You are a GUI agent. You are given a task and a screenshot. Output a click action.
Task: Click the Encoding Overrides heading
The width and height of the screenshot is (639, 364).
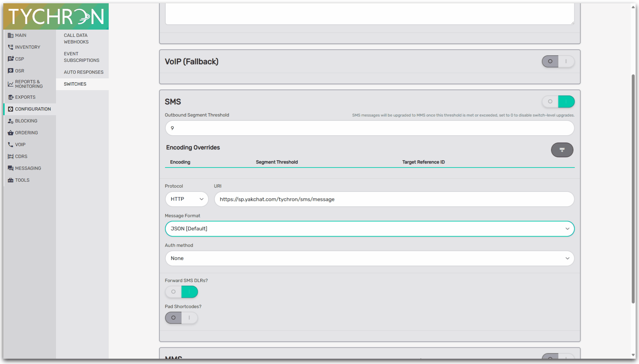pos(193,147)
